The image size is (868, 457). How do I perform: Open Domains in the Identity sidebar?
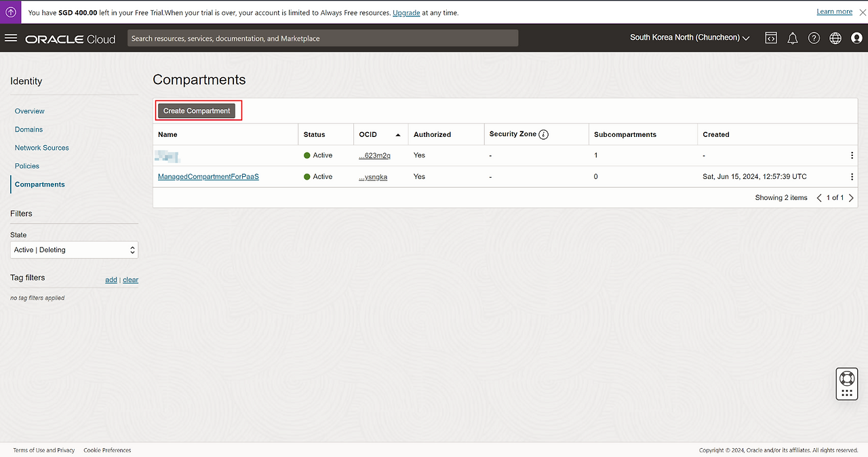coord(28,130)
